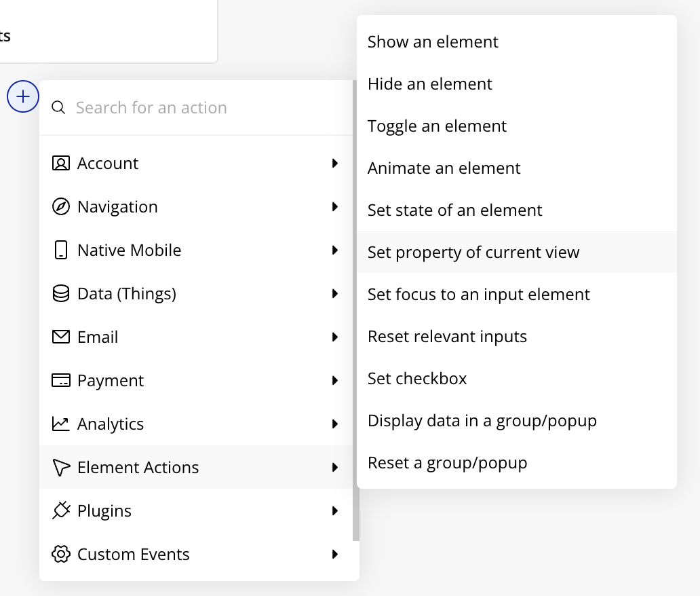Click the Email envelope icon
The height and width of the screenshot is (596, 700).
[x=61, y=337]
